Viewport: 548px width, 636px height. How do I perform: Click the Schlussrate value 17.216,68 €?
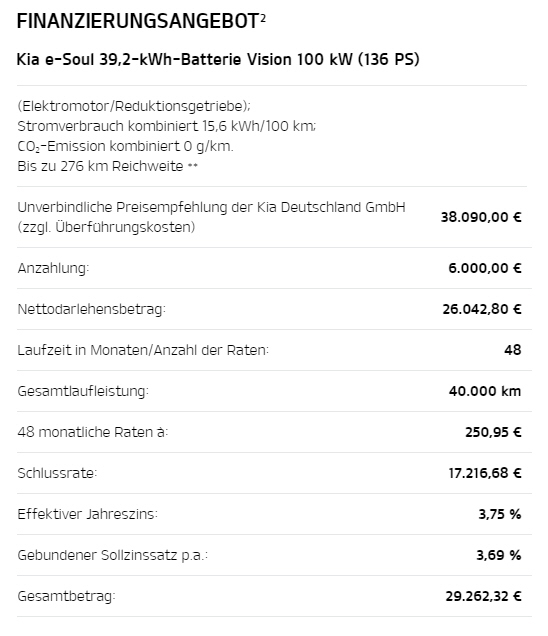tap(485, 473)
